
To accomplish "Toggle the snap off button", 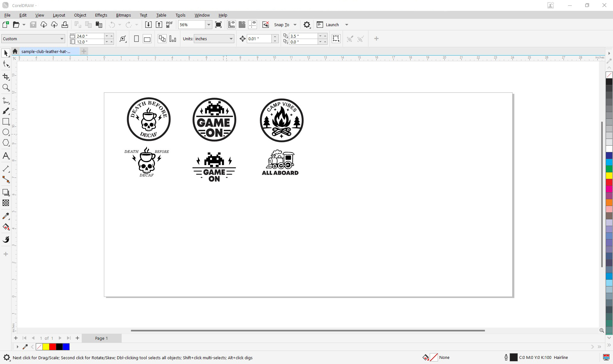I will 265,25.
